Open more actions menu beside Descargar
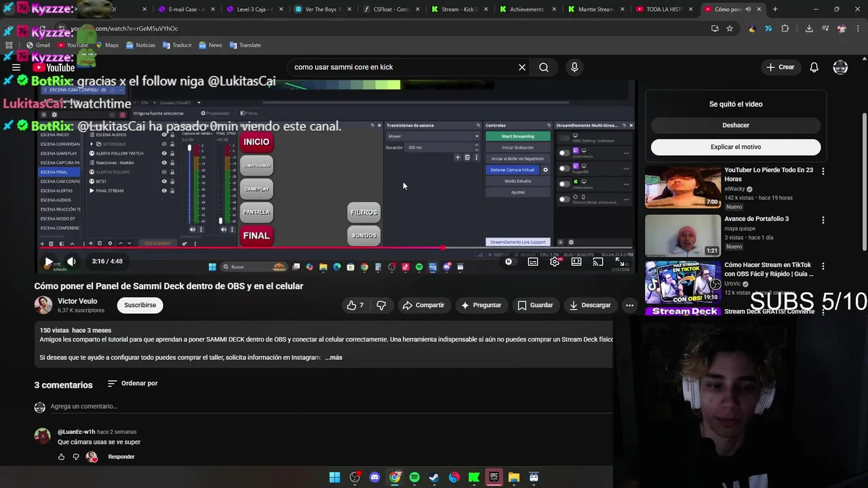Viewport: 868px width, 488px height. coord(629,306)
